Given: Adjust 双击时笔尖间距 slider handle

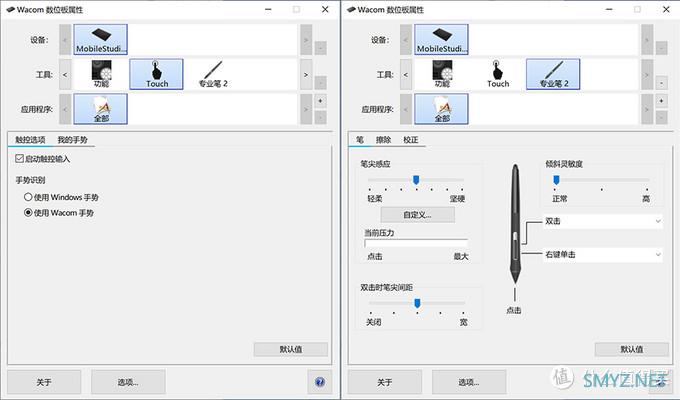Looking at the screenshot, I should (417, 303).
